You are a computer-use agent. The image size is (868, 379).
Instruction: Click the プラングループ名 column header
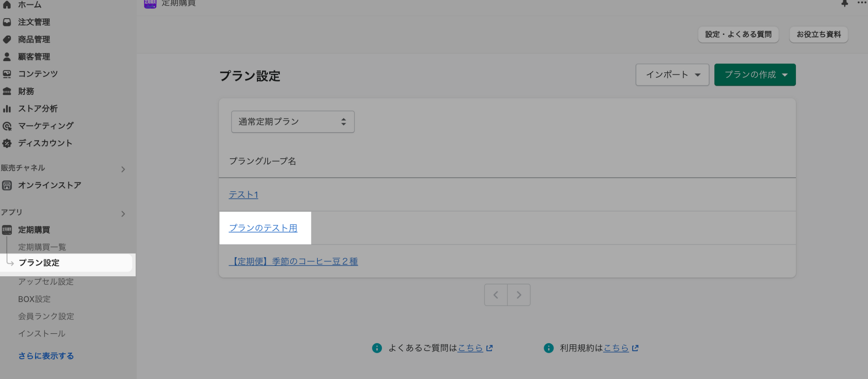click(x=263, y=161)
